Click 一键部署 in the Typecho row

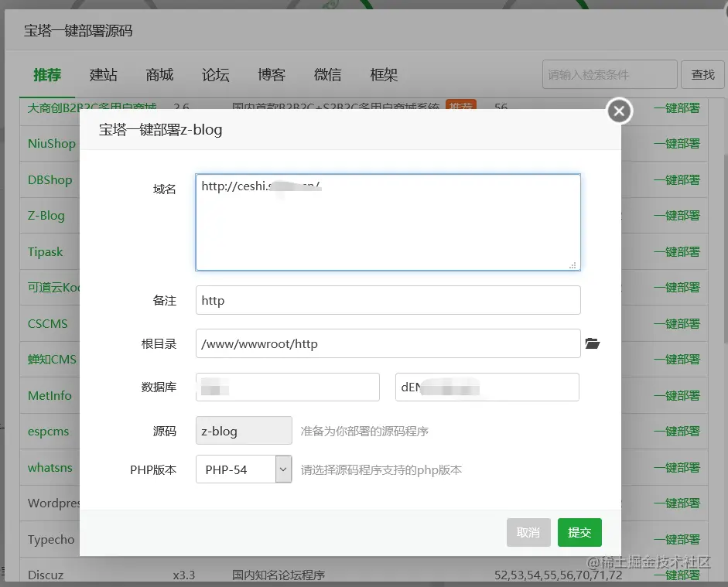click(x=676, y=539)
